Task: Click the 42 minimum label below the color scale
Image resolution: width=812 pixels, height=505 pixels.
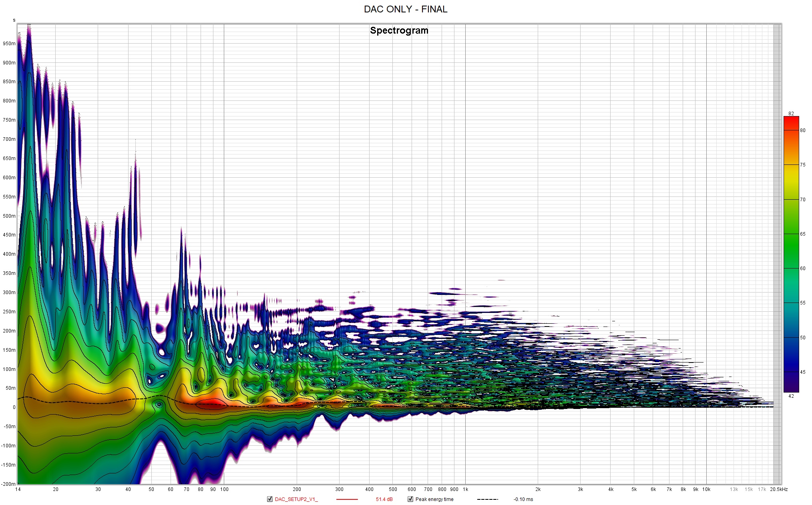Action: click(x=791, y=396)
